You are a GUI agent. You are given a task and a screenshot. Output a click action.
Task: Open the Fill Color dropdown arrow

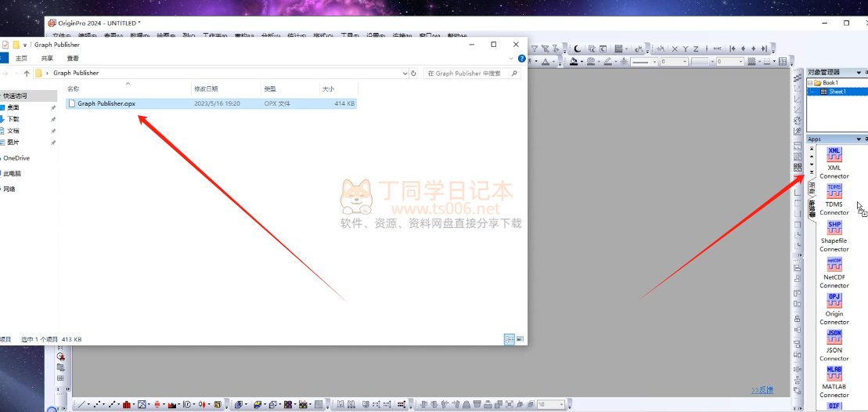582,61
